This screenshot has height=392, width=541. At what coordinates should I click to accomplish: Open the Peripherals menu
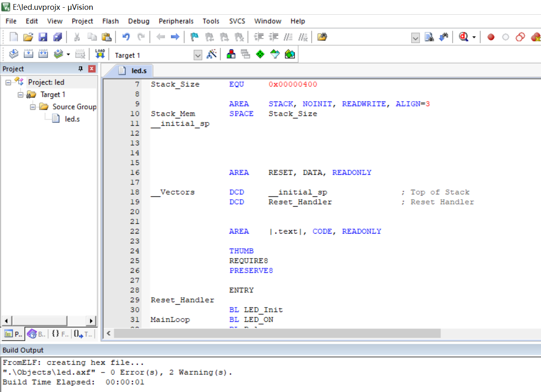(x=176, y=21)
